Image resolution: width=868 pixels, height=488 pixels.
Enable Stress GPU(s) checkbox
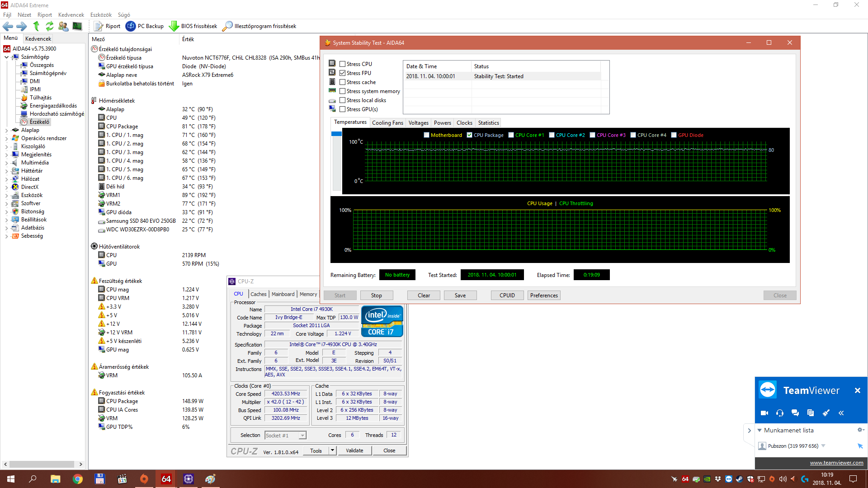click(343, 109)
